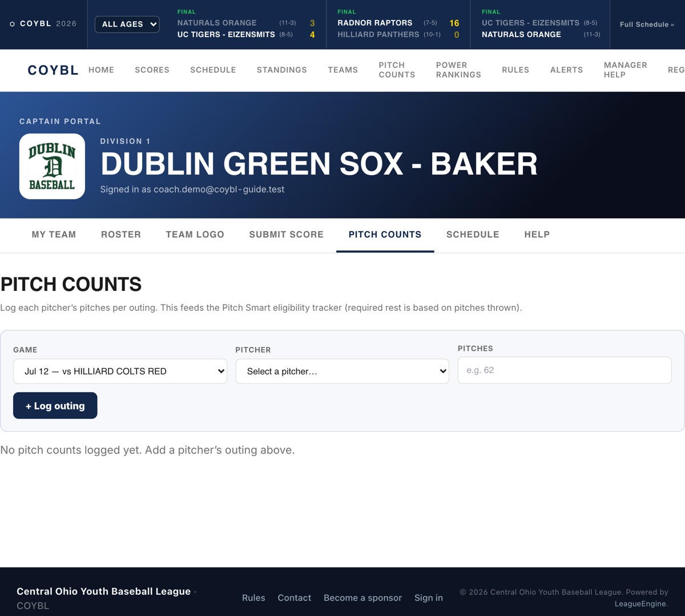
Task: Click the 'No pitch counts logged yet' message
Action: (x=147, y=450)
